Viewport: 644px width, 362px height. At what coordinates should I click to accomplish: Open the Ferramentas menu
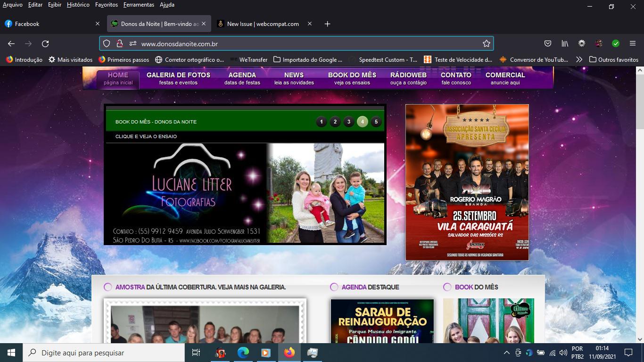[139, 5]
